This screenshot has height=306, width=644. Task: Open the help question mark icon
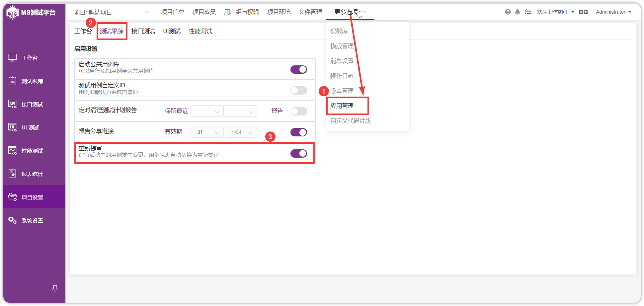coord(508,12)
